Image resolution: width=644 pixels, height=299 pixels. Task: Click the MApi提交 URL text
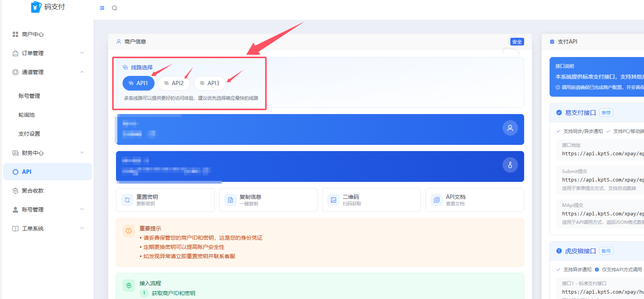(603, 214)
